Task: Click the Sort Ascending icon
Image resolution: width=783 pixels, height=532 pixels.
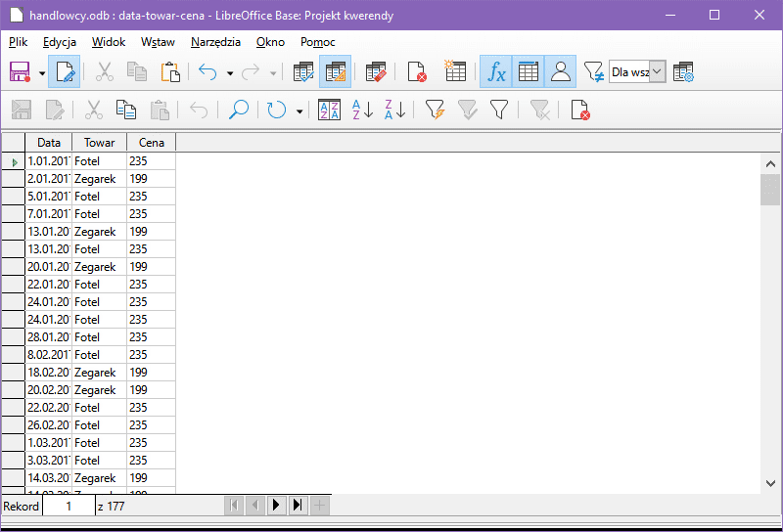Action: click(362, 111)
